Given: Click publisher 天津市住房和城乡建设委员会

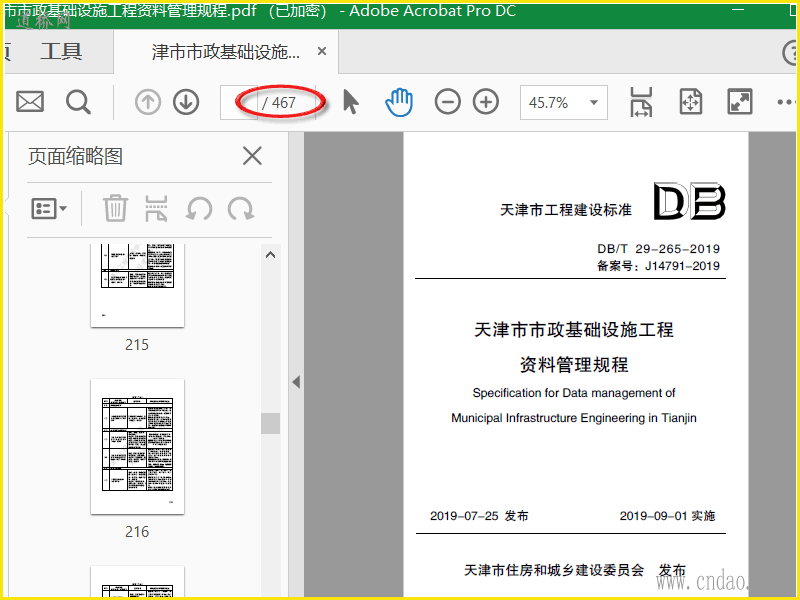Looking at the screenshot, I should coord(554,570).
